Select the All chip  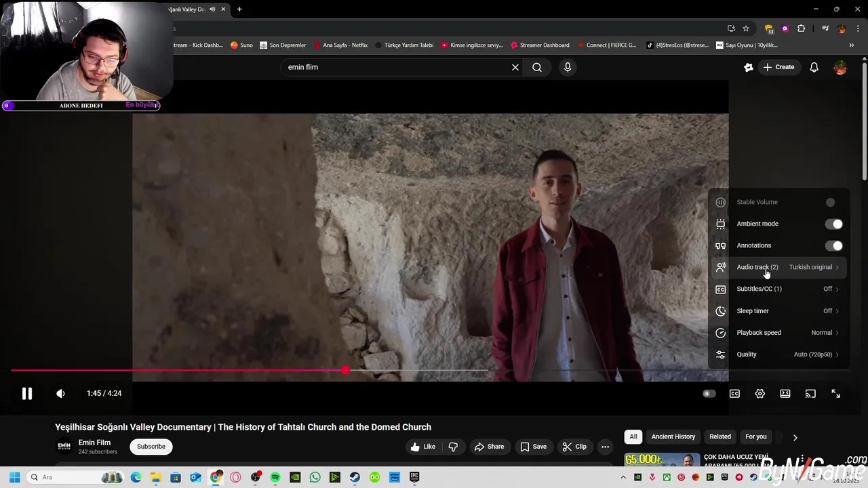pos(633,437)
